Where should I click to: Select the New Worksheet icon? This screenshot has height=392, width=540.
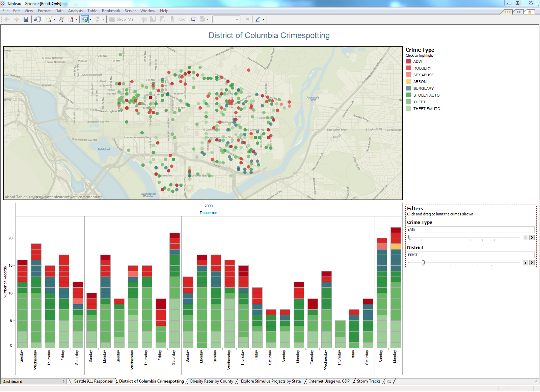(48, 19)
